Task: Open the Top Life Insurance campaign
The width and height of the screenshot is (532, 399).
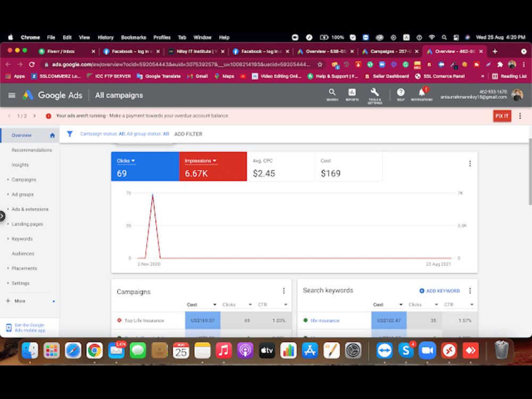Action: 144,321
